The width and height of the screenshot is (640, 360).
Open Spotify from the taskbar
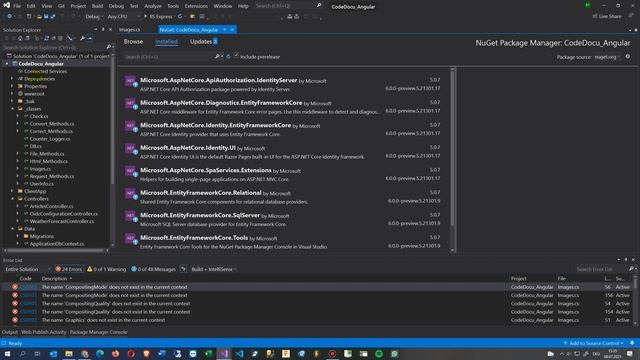(x=379, y=354)
